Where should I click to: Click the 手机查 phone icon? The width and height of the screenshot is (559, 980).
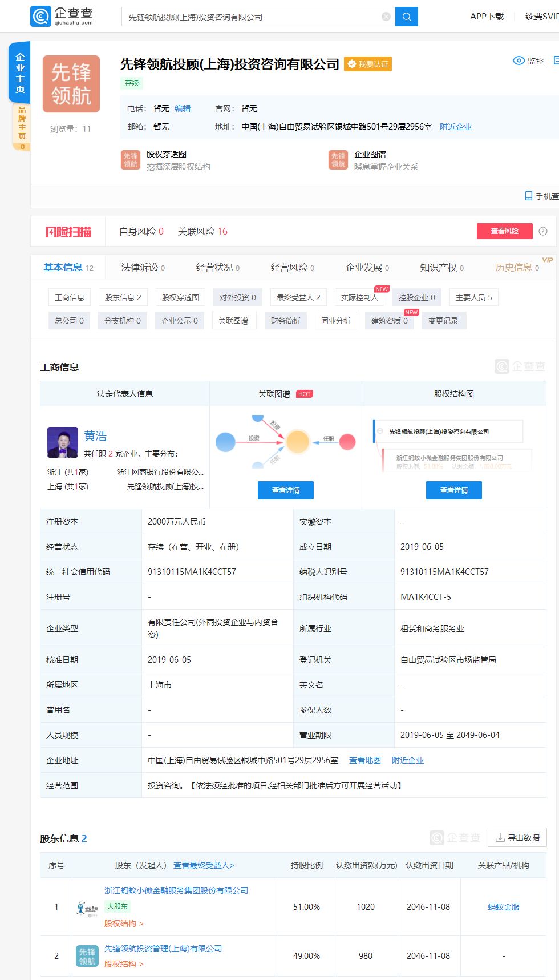(x=528, y=196)
